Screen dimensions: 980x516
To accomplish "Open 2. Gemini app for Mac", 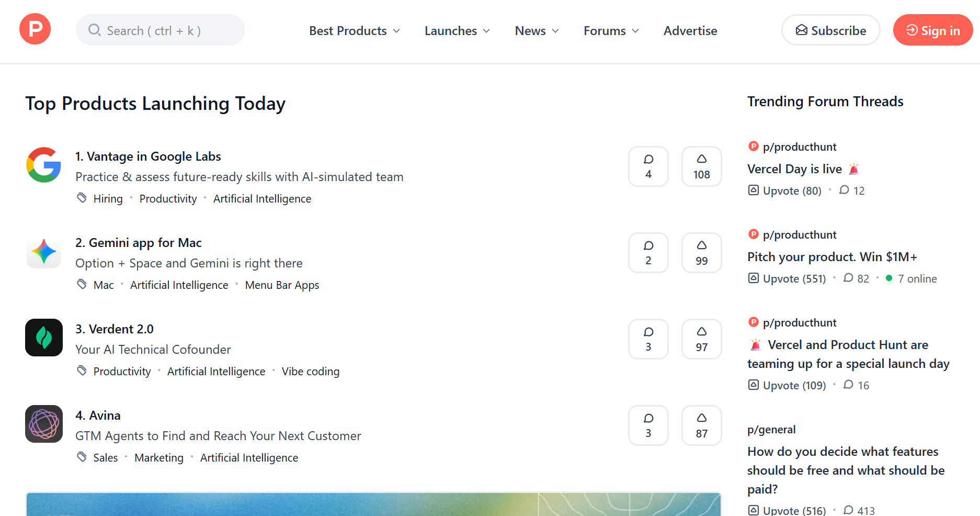I will point(139,243).
